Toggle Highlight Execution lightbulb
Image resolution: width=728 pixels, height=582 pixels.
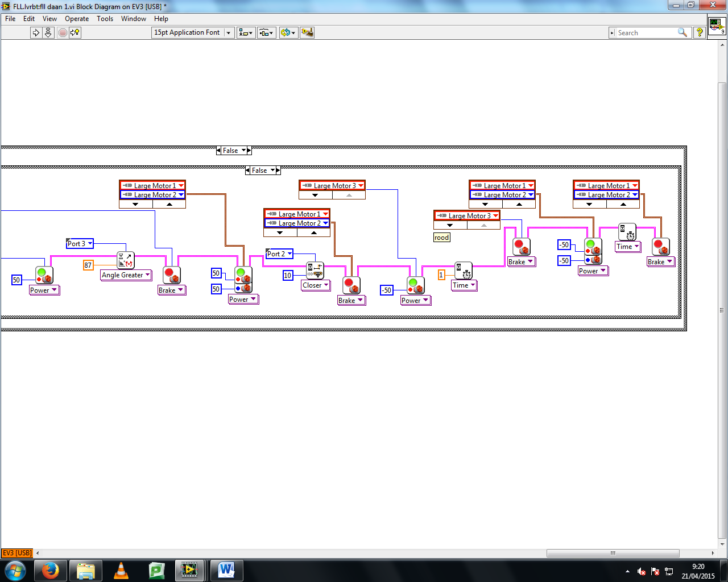(x=75, y=33)
